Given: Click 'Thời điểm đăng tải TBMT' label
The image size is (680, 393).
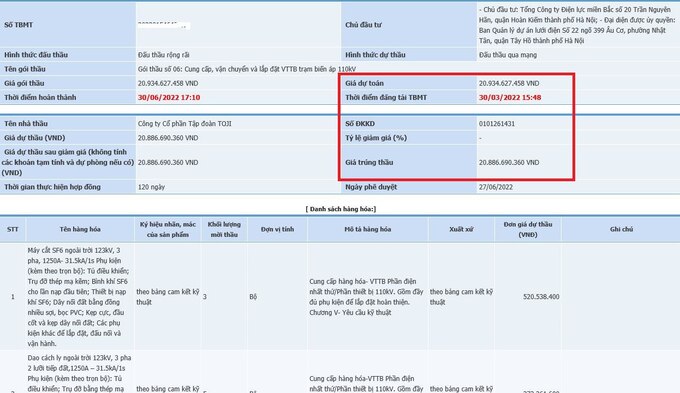Looking at the screenshot, I should pyautogui.click(x=386, y=98).
